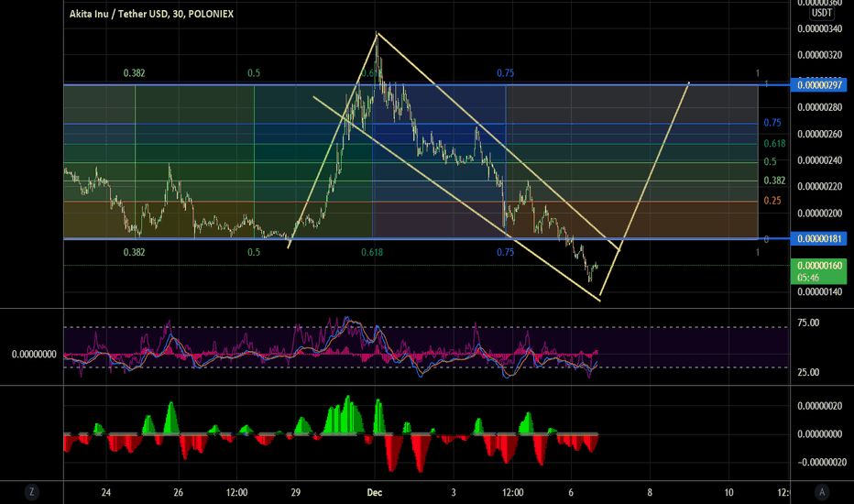Click the 0.00000000 value left of the oscillator
The height and width of the screenshot is (504, 854).
coord(34,354)
